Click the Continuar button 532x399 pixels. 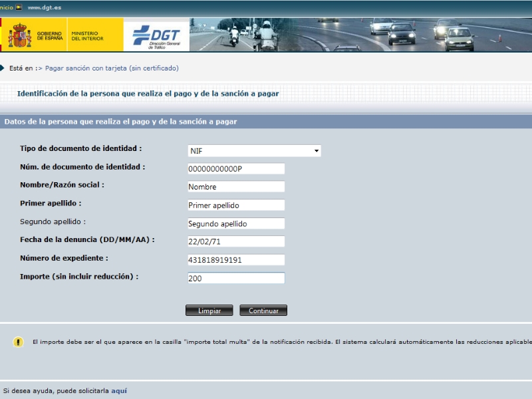click(263, 311)
